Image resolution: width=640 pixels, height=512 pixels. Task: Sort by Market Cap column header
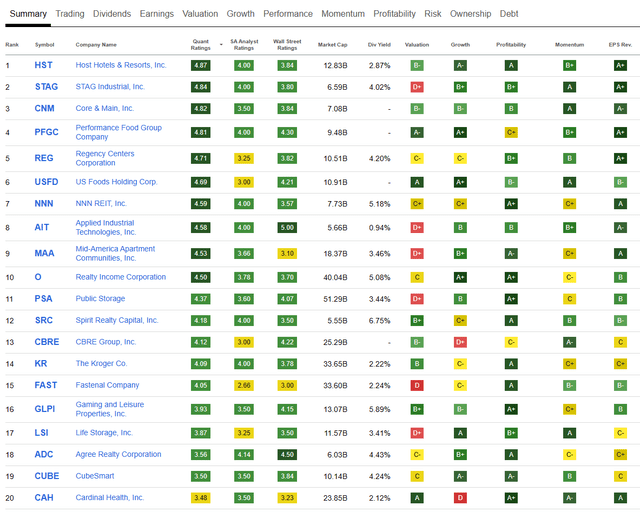pos(333,45)
